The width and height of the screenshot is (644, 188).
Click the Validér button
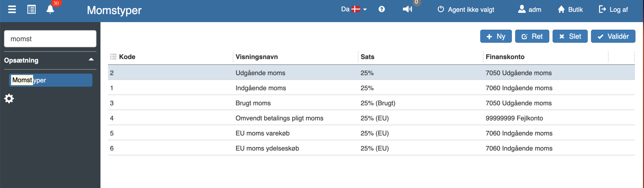(613, 36)
